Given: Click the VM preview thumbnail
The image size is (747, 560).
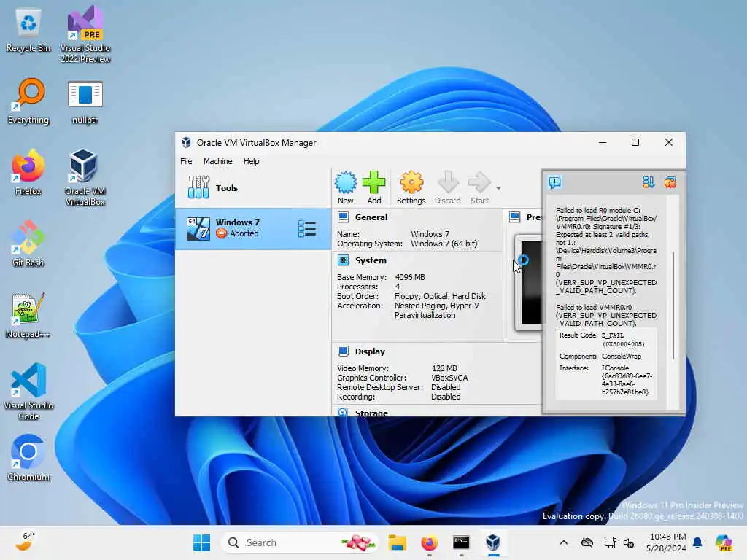Looking at the screenshot, I should [x=530, y=282].
